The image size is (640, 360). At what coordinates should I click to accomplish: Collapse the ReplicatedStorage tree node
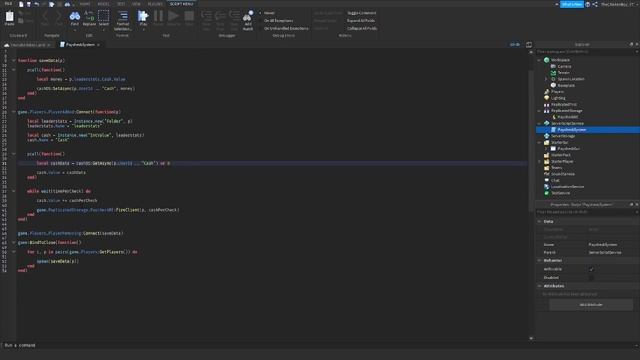pos(540,111)
